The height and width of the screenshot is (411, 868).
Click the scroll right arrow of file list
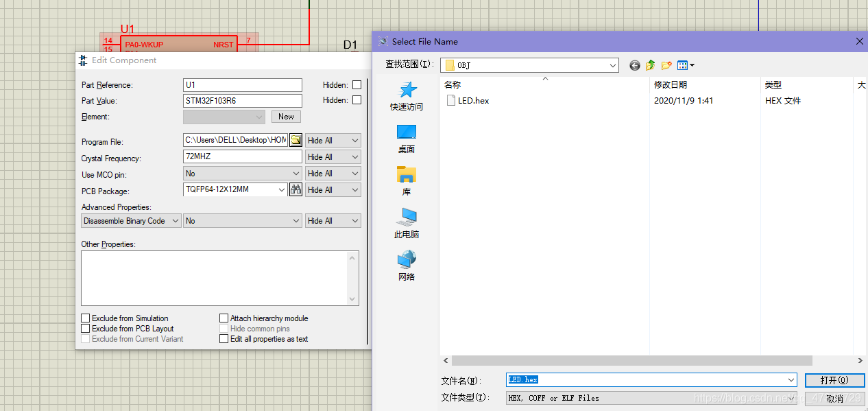[x=860, y=361]
